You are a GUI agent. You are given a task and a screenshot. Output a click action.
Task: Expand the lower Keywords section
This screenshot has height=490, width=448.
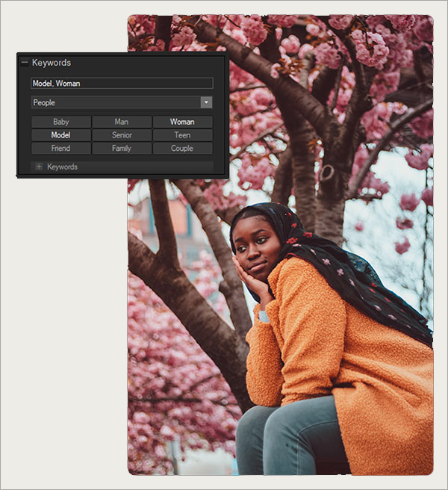39,167
